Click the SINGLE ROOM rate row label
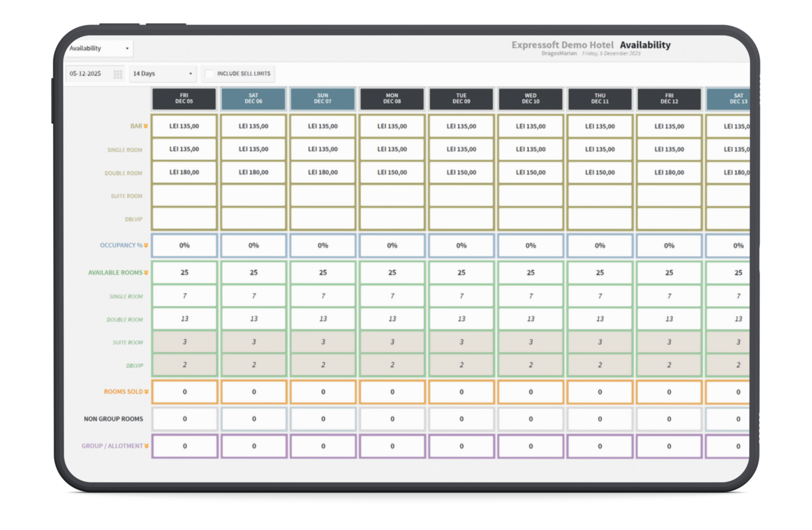812x530 pixels. click(x=124, y=149)
